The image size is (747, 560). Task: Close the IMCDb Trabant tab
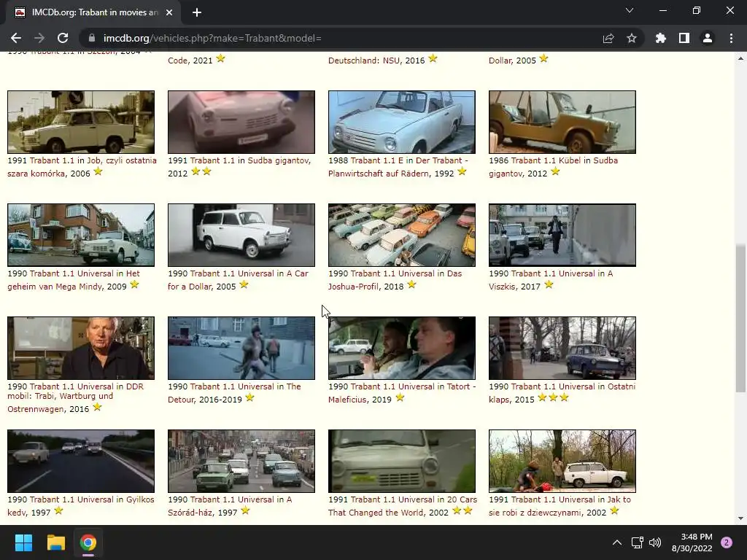[x=169, y=12]
